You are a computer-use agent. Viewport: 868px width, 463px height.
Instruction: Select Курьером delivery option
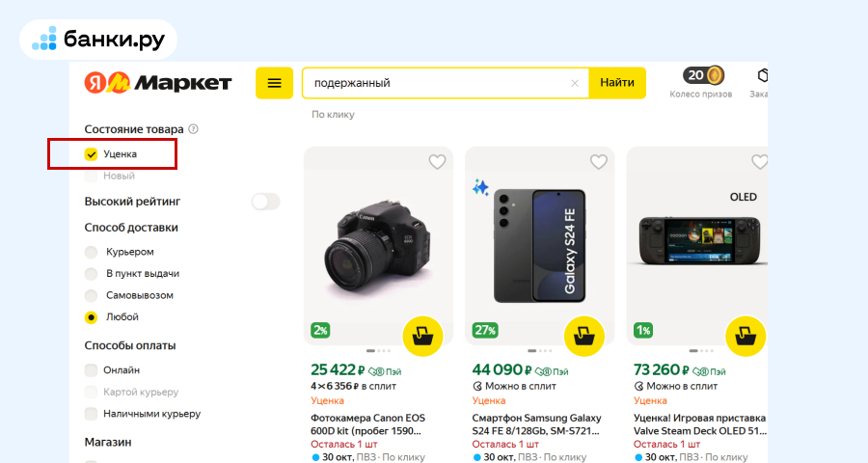pos(92,252)
